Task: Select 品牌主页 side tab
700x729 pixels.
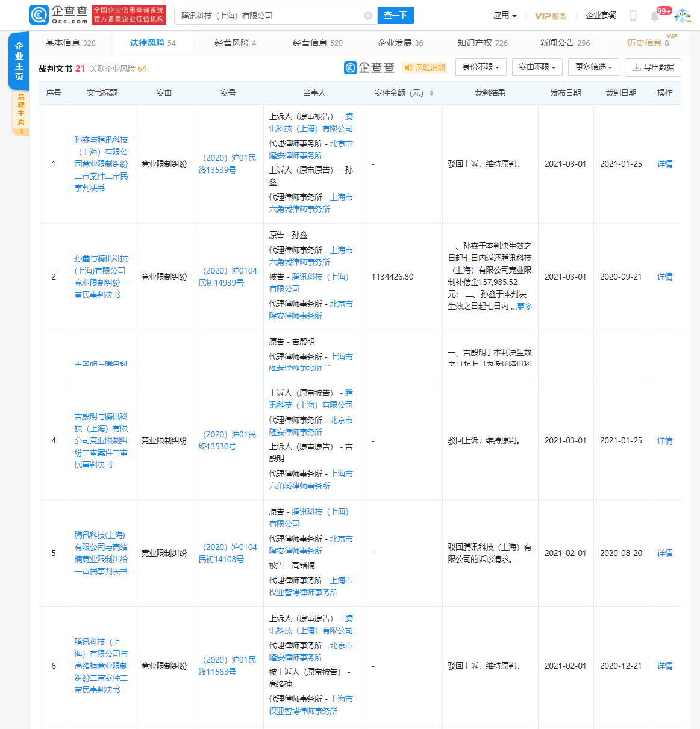Action: [21, 113]
